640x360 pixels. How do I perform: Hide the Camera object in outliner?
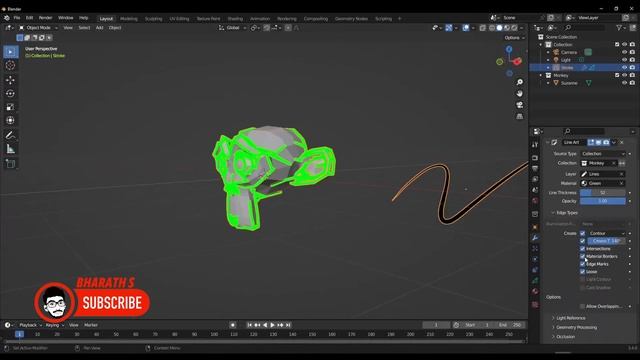click(x=624, y=52)
